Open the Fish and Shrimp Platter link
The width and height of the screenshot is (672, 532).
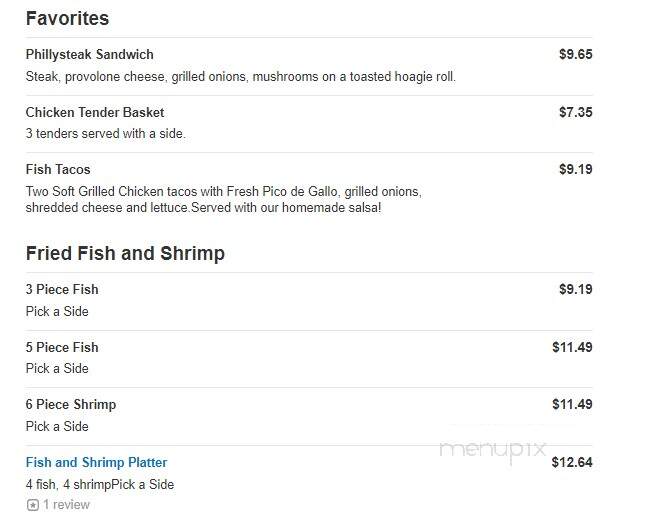[96, 462]
